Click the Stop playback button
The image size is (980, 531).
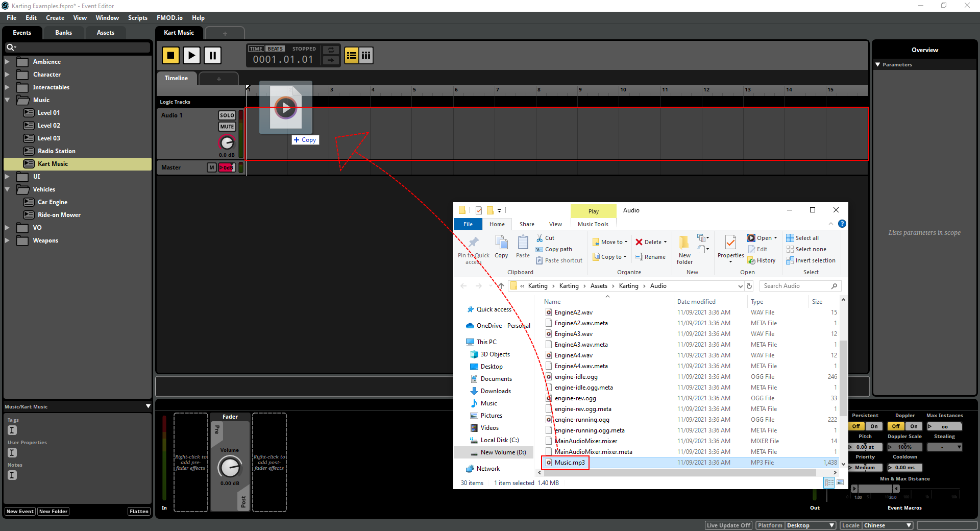(170, 55)
